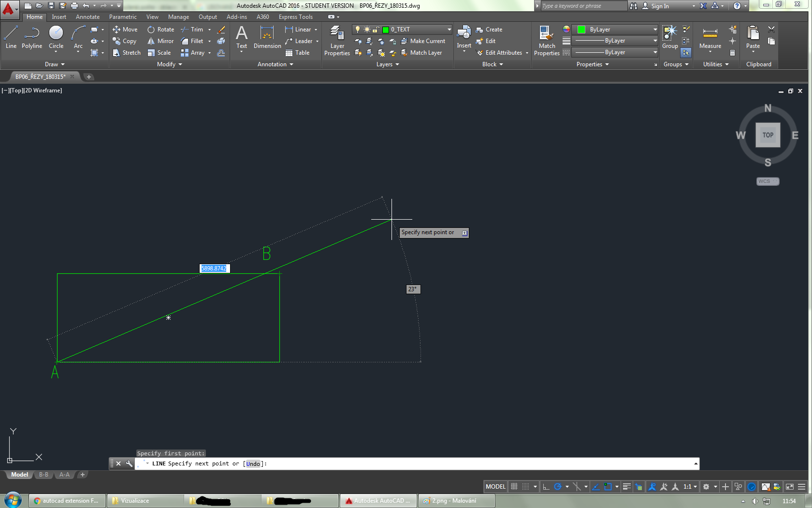Toggle drawing grid display in status bar
Viewport: 812px width, 508px height.
[x=514, y=487]
